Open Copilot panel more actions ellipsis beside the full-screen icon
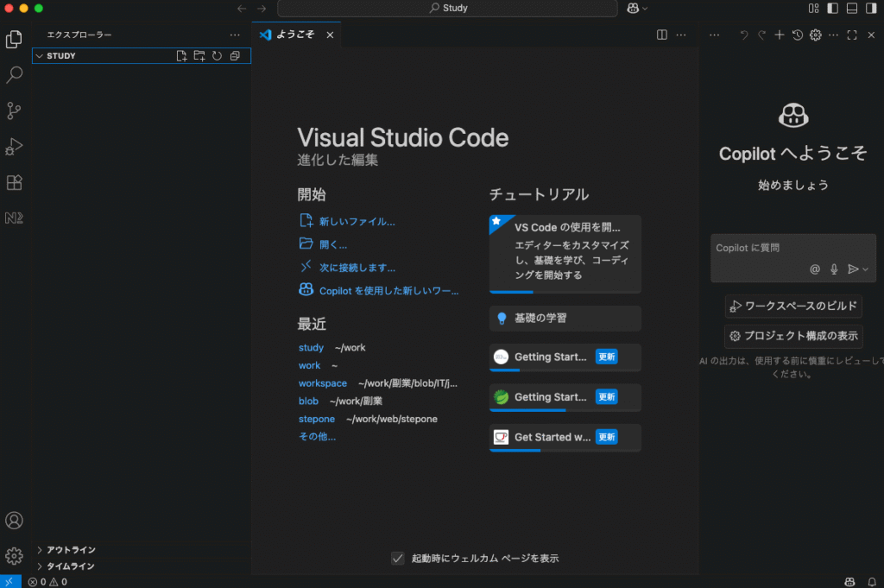Viewport: 884px width, 588px height. (x=834, y=35)
